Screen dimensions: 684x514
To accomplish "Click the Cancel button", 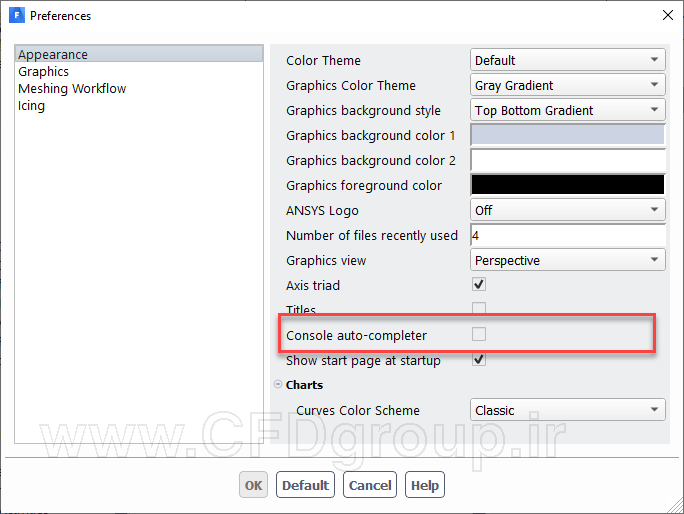I will (x=370, y=485).
